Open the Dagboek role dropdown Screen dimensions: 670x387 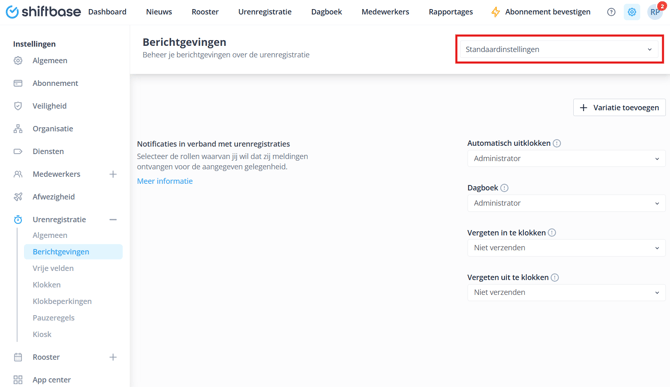[566, 203]
